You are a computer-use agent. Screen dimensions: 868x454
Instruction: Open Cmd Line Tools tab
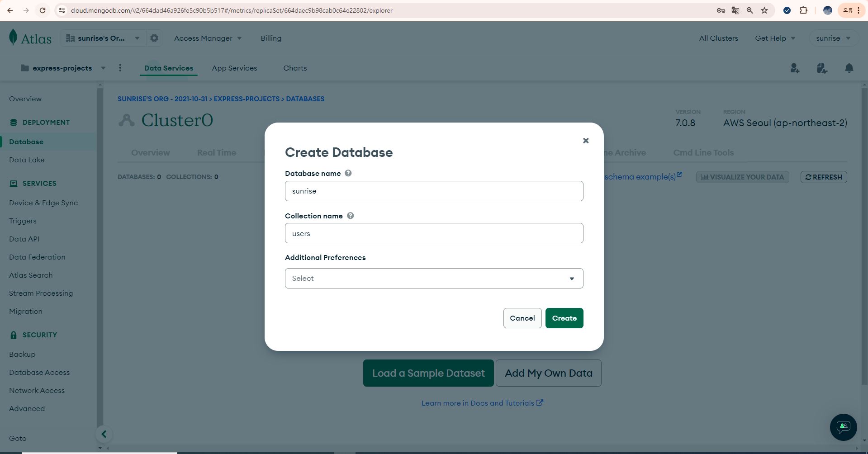pos(703,152)
